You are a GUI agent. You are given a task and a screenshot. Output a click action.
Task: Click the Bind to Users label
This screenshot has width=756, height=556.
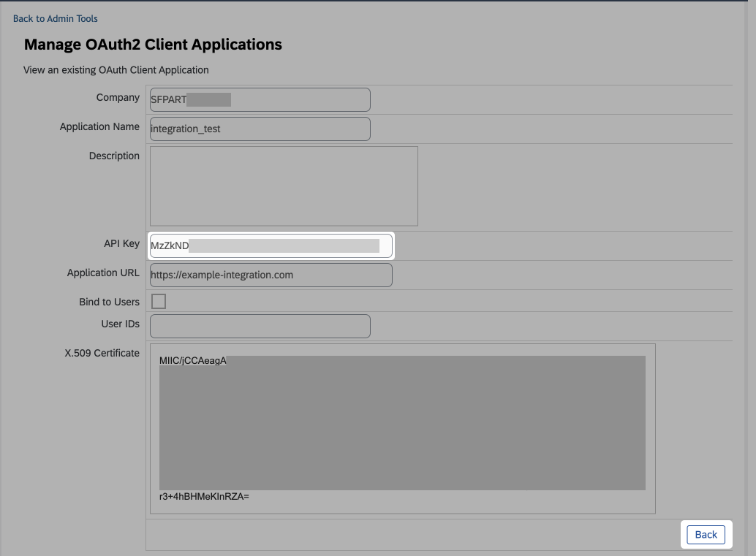110,302
